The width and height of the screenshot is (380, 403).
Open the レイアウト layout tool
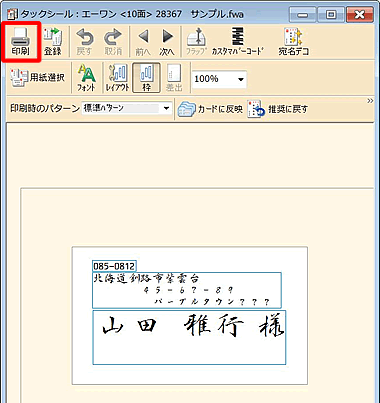[x=117, y=78]
